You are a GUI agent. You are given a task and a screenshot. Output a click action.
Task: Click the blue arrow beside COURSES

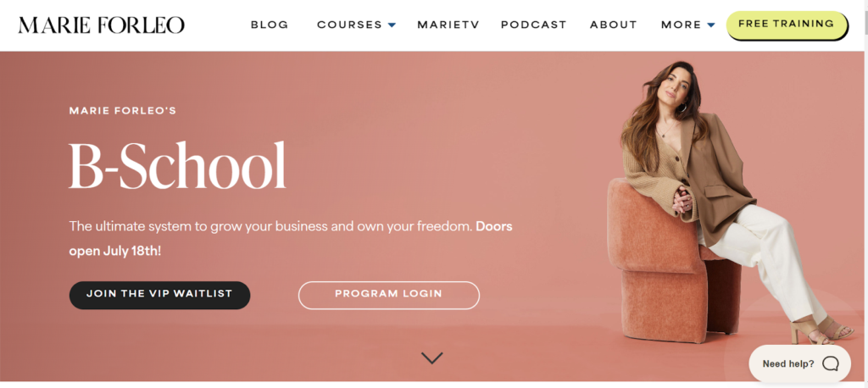(x=392, y=25)
